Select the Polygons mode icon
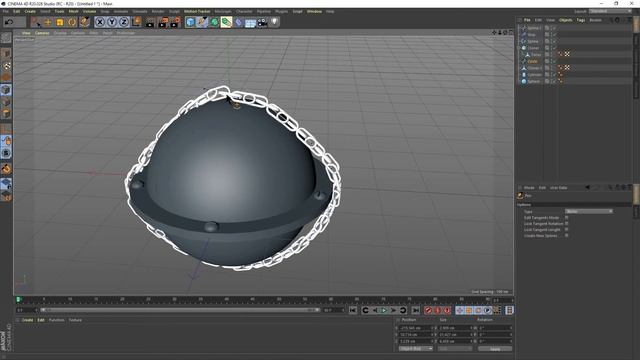 click(6, 113)
